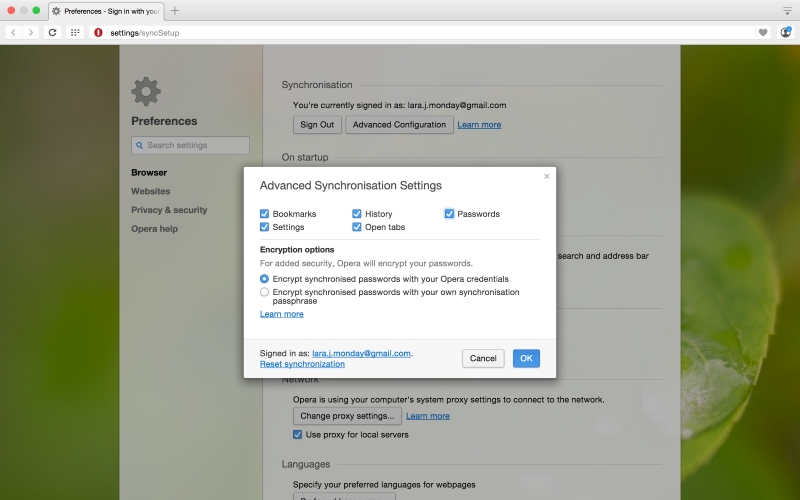The height and width of the screenshot is (500, 800).
Task: Reload the page with refresh icon
Action: coord(52,33)
